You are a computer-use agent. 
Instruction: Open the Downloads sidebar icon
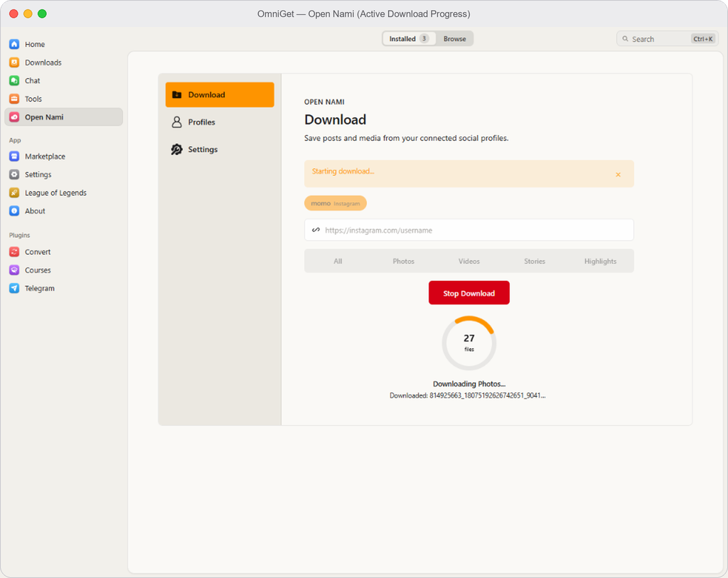click(14, 63)
